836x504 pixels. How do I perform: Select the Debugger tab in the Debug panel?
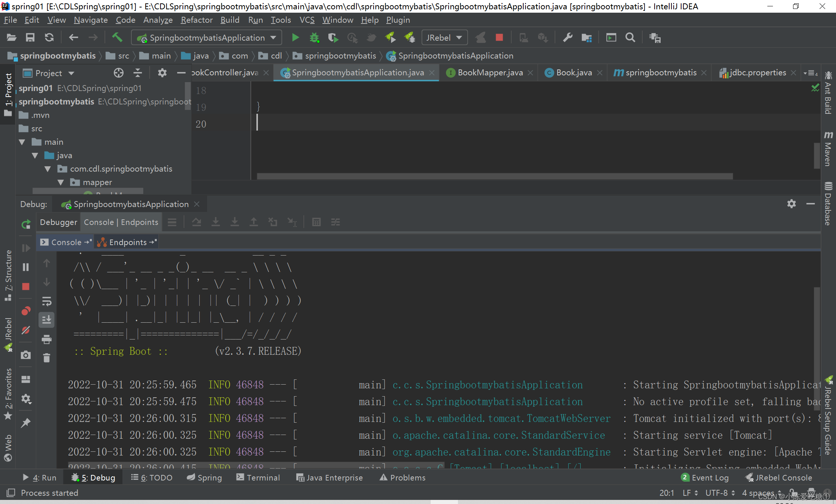coord(58,222)
